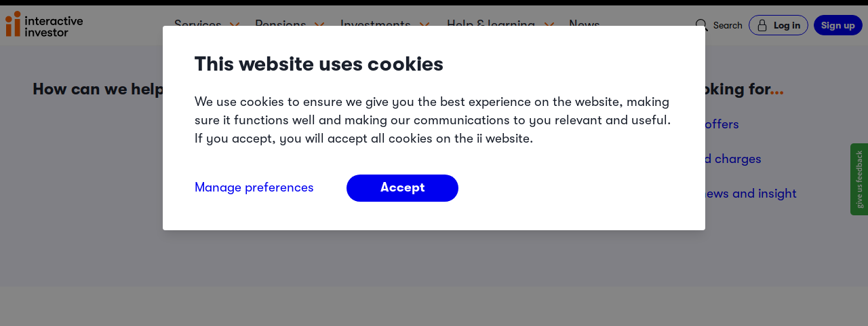Click the padlock icon in Log in

[x=762, y=26]
